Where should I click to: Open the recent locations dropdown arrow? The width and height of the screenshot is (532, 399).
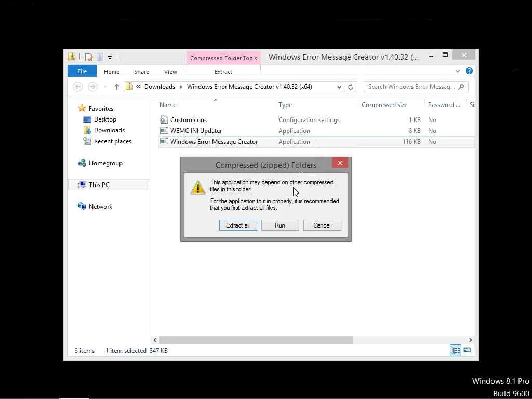point(105,87)
